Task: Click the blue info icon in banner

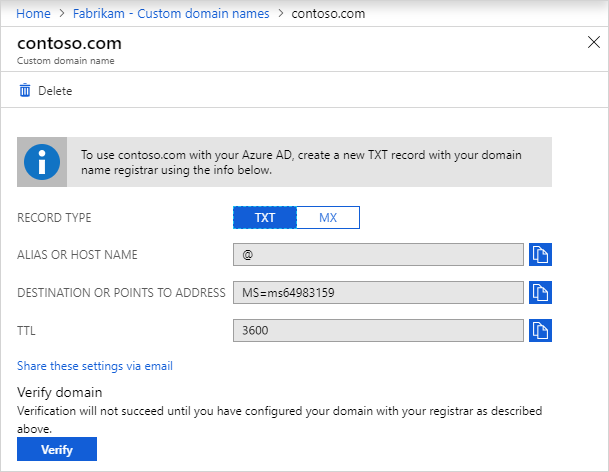Action: tap(42, 162)
